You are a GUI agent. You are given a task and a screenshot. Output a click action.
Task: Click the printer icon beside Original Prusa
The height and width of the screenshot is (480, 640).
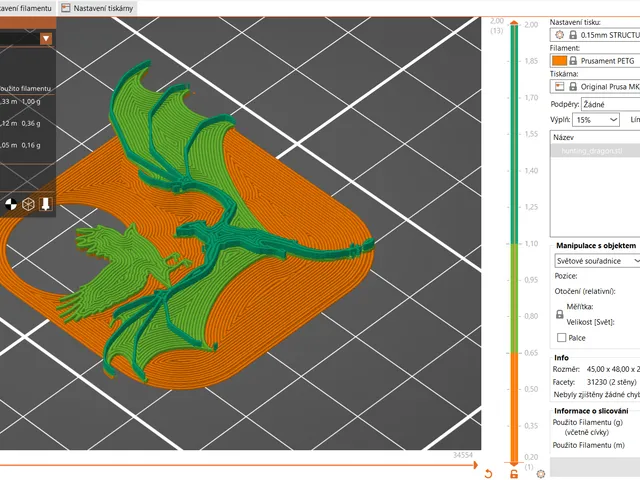559,87
